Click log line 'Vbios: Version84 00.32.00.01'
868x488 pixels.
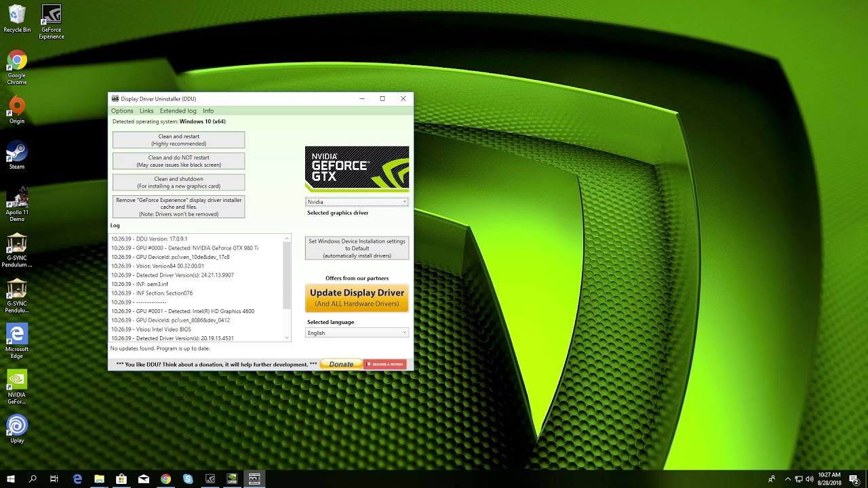tap(157, 266)
